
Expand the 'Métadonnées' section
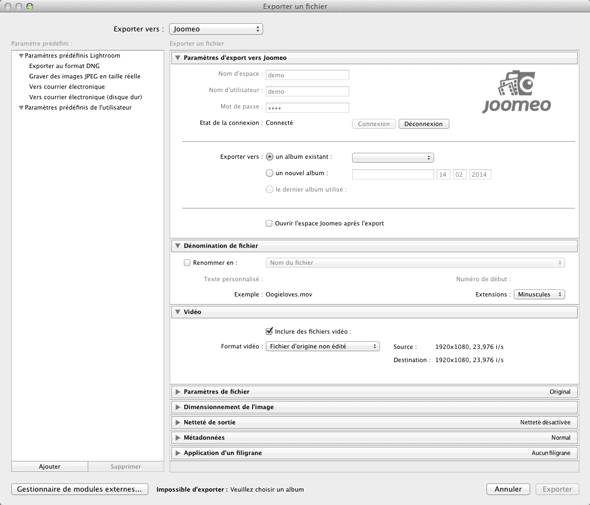pos(178,438)
